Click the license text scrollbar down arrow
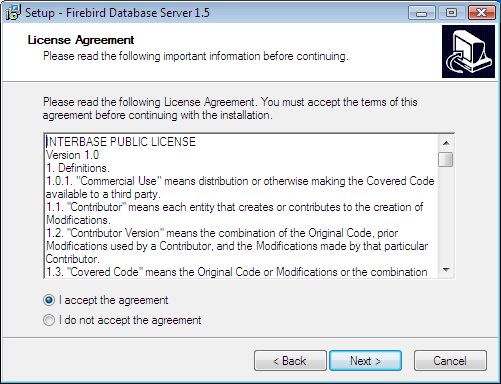This screenshot has width=501, height=384. (446, 269)
